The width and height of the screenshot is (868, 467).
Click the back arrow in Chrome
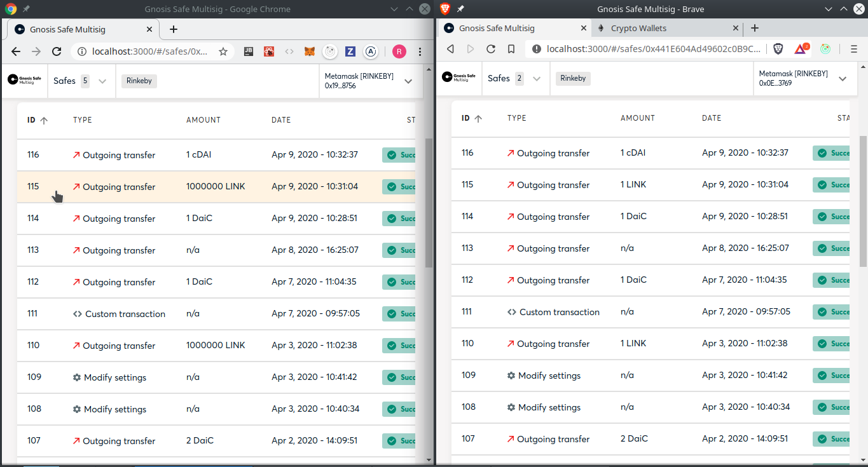click(16, 51)
